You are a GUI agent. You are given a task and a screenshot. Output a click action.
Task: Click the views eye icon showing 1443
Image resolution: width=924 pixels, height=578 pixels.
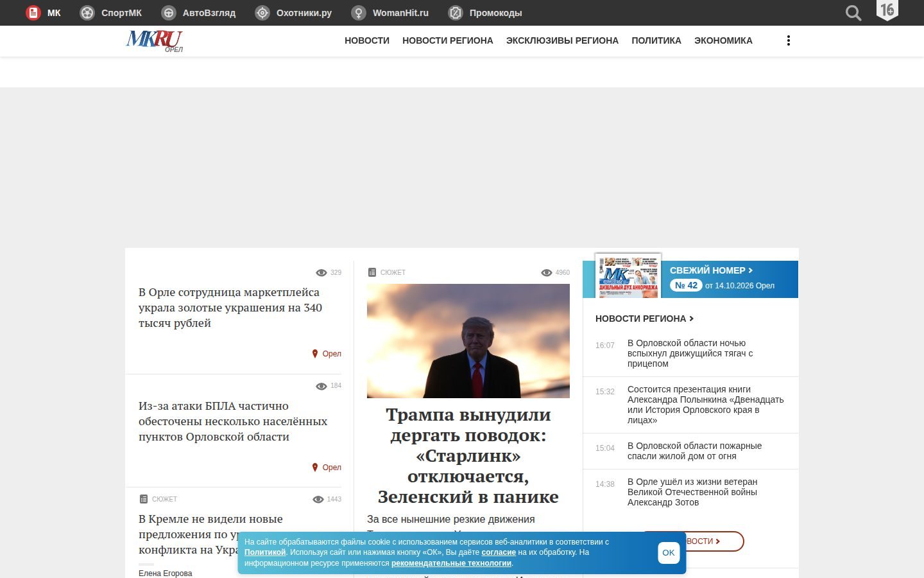click(318, 500)
